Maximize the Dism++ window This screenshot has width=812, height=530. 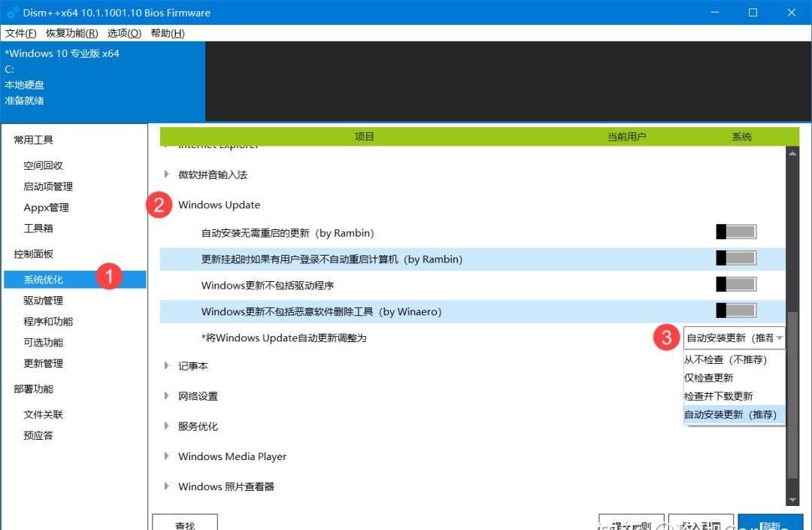[x=753, y=13]
